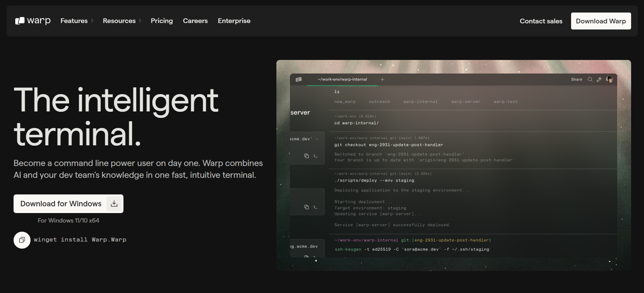Image resolution: width=644 pixels, height=293 pixels.
Task: Expand the Resources menu chevron
Action: click(x=140, y=21)
